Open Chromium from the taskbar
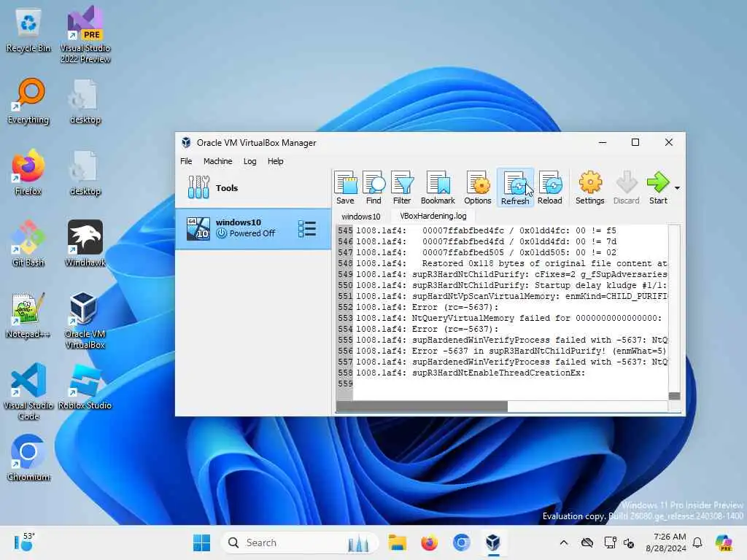Image resolution: width=747 pixels, height=560 pixels. point(461,542)
